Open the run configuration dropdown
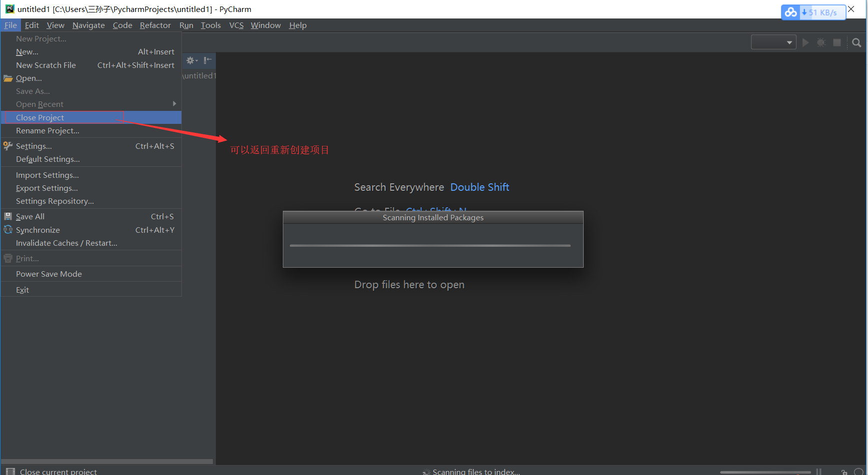The height and width of the screenshot is (475, 868). tap(774, 42)
